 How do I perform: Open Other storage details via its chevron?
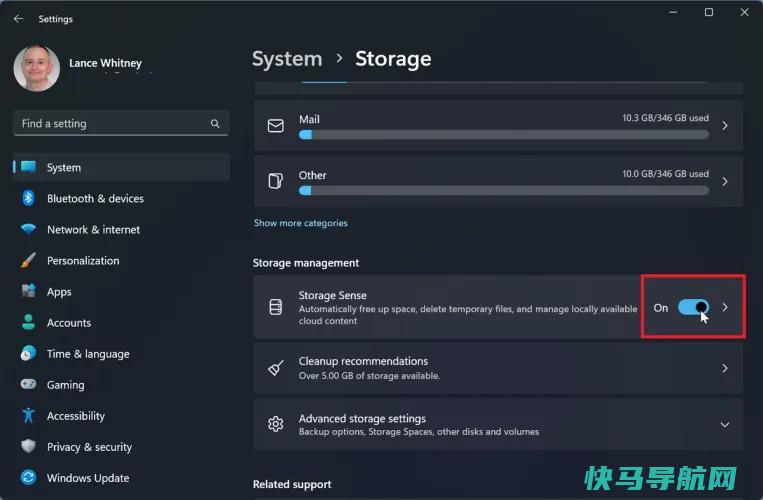tap(725, 181)
